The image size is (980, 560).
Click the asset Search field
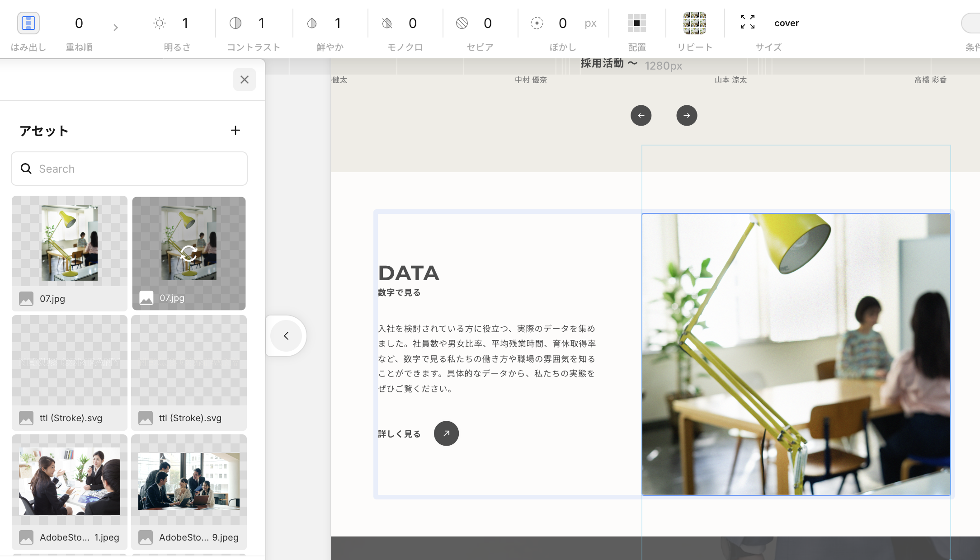129,169
